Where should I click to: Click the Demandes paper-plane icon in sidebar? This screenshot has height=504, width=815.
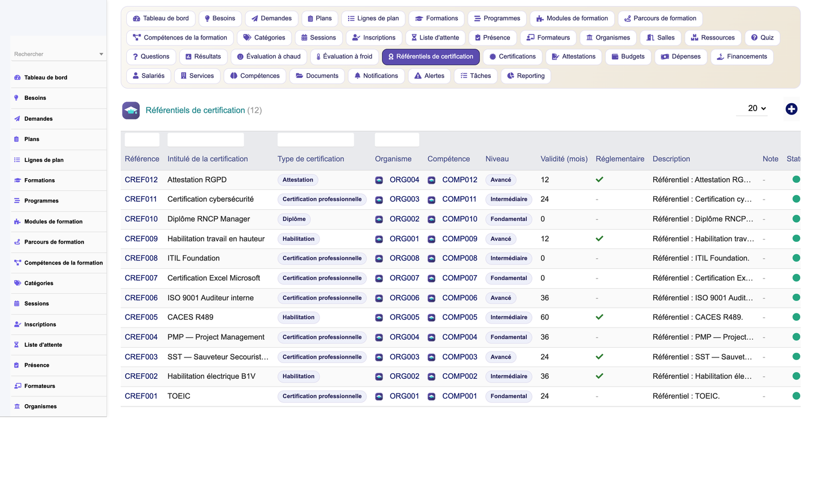tap(17, 119)
